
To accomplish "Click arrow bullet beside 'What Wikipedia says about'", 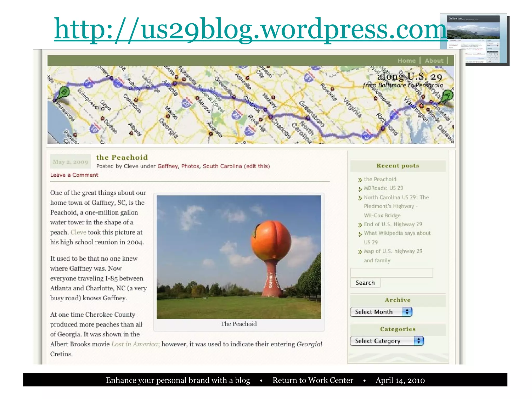I will point(360,234).
